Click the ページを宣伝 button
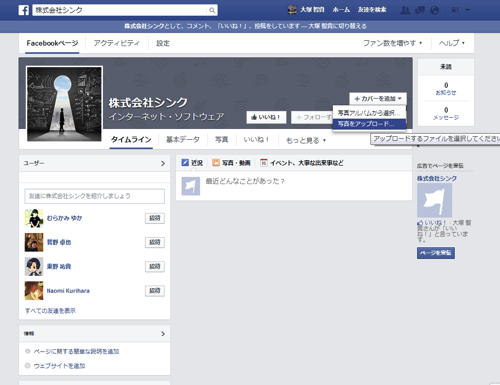Screen dimensions: 500x385 (x=436, y=253)
